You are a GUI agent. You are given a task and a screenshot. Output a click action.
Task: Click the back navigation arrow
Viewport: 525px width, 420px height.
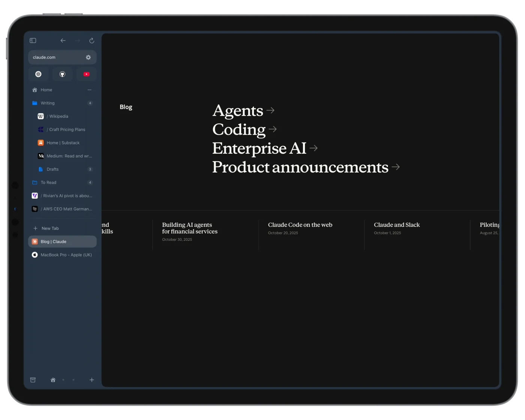tap(63, 40)
